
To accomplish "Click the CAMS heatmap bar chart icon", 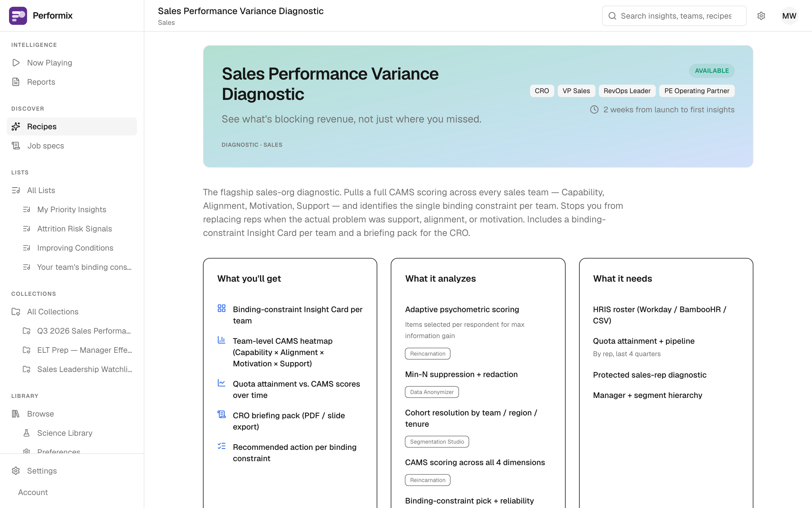I will click(x=221, y=340).
